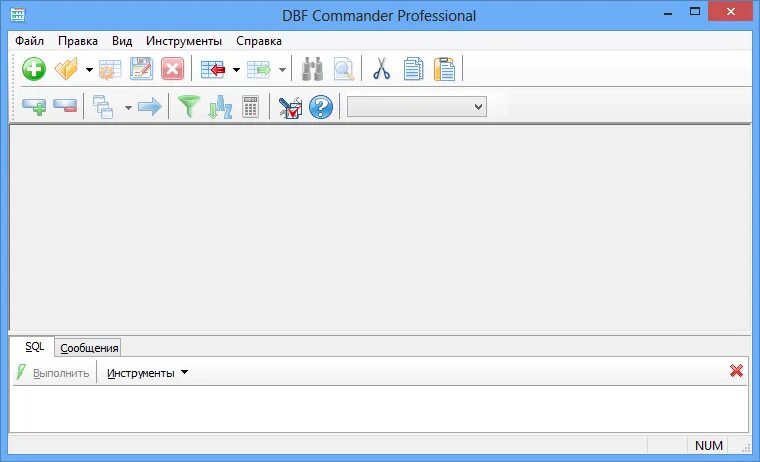Viewport: 760px width, 462px height.
Task: Click the Выполнить execute button
Action: (x=53, y=373)
